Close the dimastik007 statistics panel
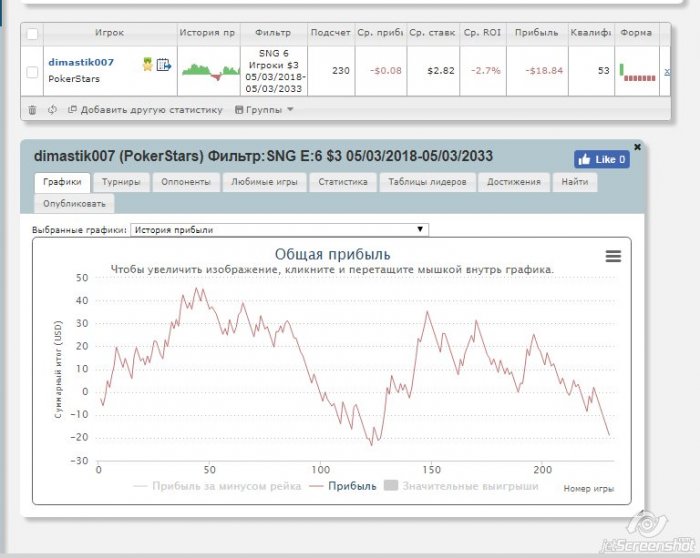700x558 pixels. pyautogui.click(x=638, y=147)
